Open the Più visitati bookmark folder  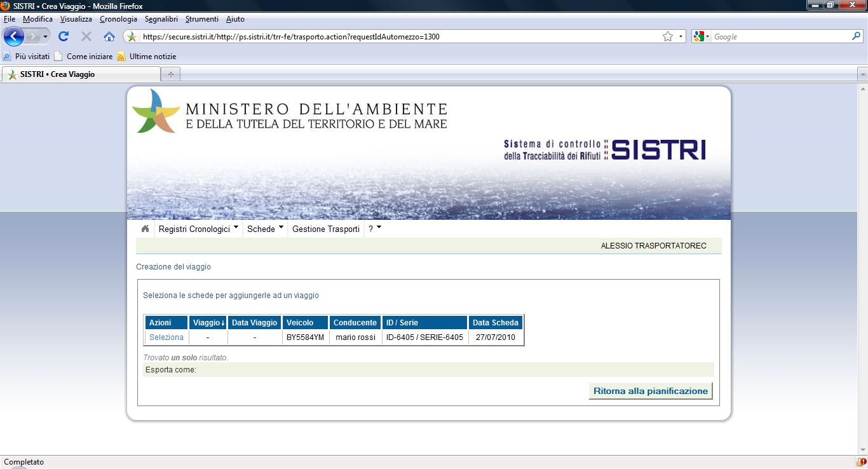pos(26,57)
